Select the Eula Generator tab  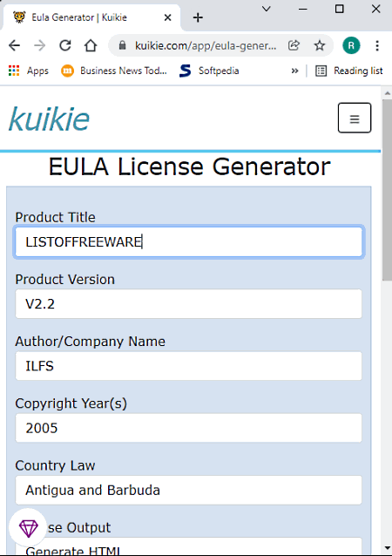tap(91, 17)
